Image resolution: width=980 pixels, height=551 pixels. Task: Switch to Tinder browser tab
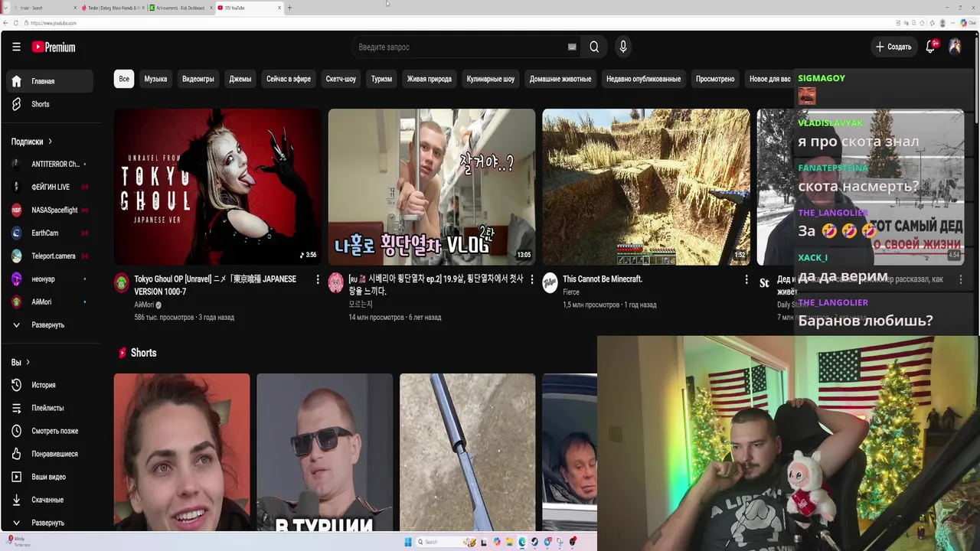point(111,8)
